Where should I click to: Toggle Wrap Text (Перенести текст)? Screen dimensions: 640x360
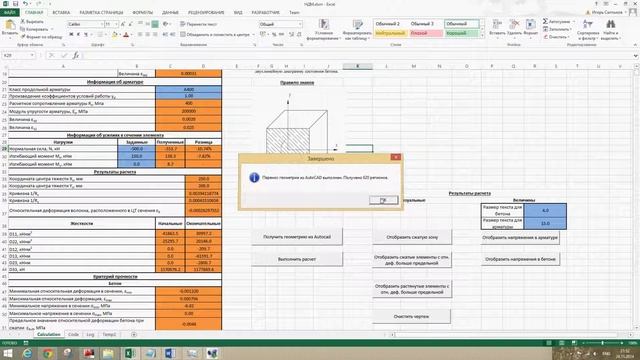click(198, 24)
